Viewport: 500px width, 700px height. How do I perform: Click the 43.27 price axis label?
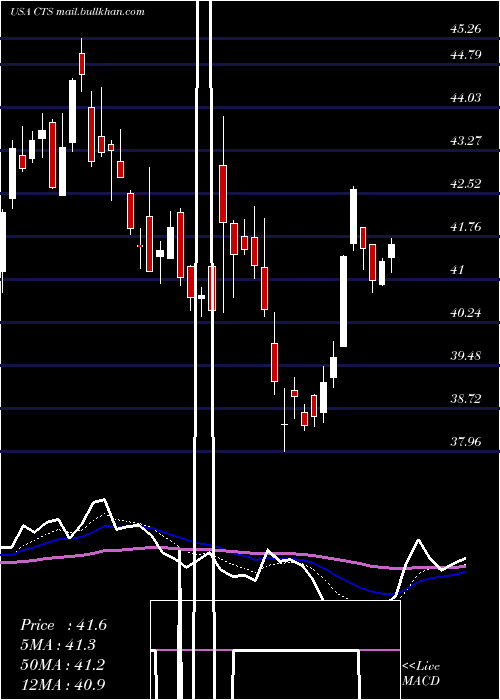pyautogui.click(x=466, y=141)
